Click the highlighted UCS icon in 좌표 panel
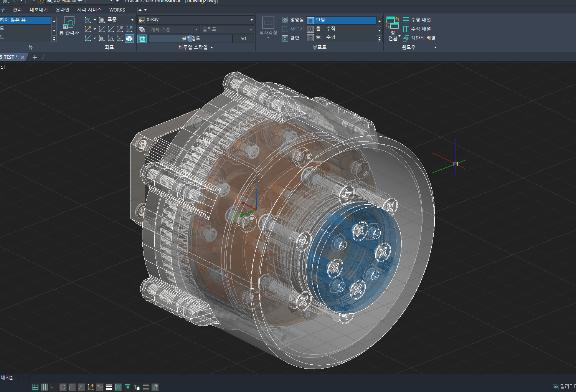The width and height of the screenshot is (576, 392). [129, 38]
